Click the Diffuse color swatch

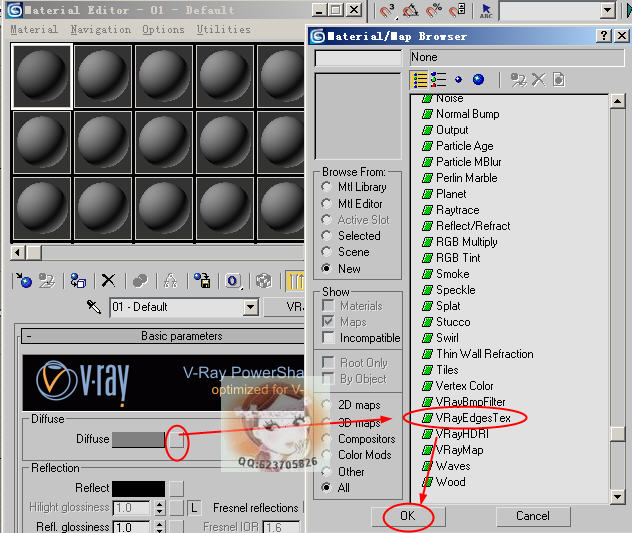click(138, 439)
